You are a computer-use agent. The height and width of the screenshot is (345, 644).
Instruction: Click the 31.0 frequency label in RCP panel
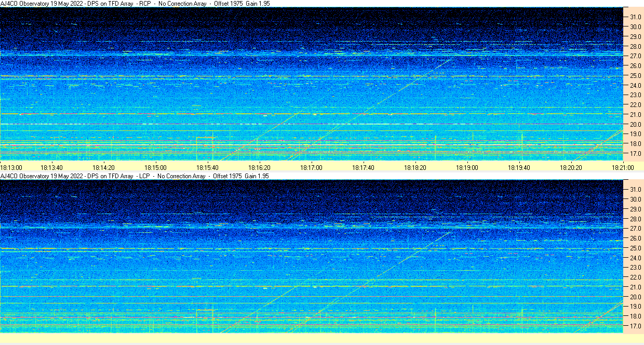click(635, 17)
